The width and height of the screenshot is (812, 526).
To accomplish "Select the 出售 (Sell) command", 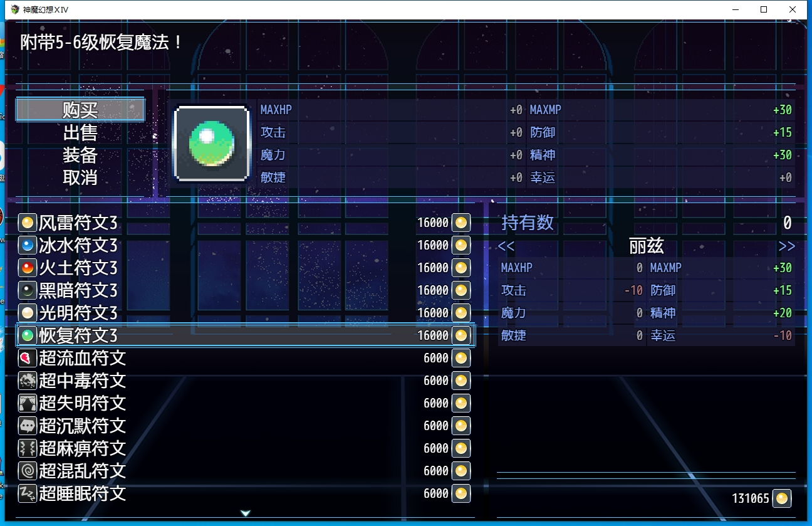I will (80, 132).
